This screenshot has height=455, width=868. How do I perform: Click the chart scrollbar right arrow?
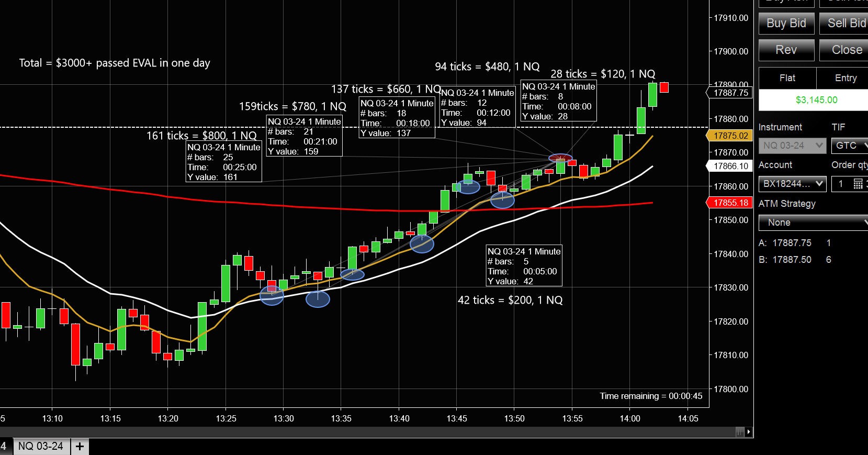click(x=749, y=432)
